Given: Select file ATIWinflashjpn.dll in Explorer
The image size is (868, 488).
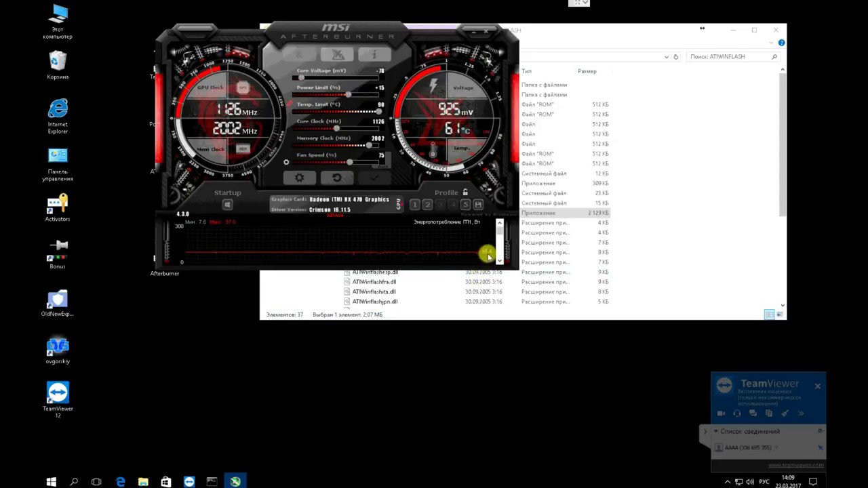Looking at the screenshot, I should [x=375, y=302].
